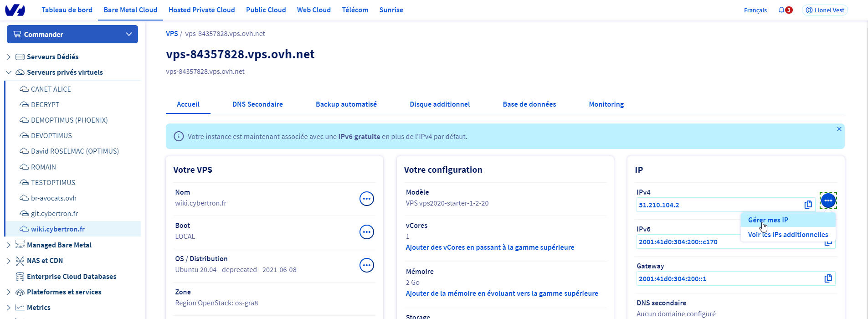Viewport: 868px width, 319px height.
Task: Expand Serveurs Dédiés section
Action: (x=9, y=57)
